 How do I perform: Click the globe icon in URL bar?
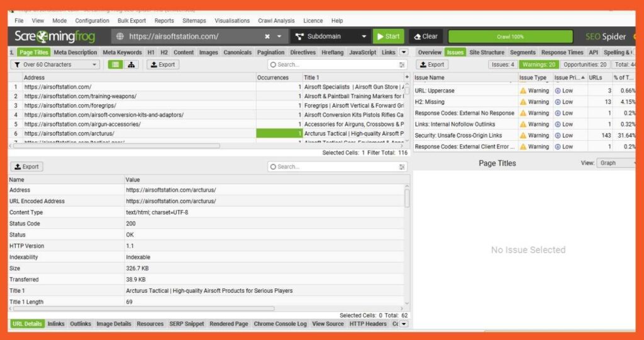click(x=120, y=36)
